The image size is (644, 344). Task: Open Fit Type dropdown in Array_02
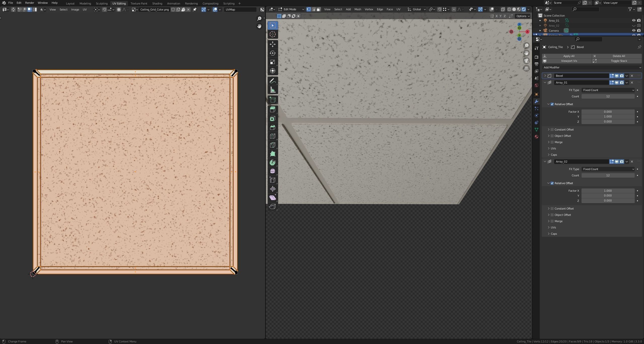[x=608, y=169]
